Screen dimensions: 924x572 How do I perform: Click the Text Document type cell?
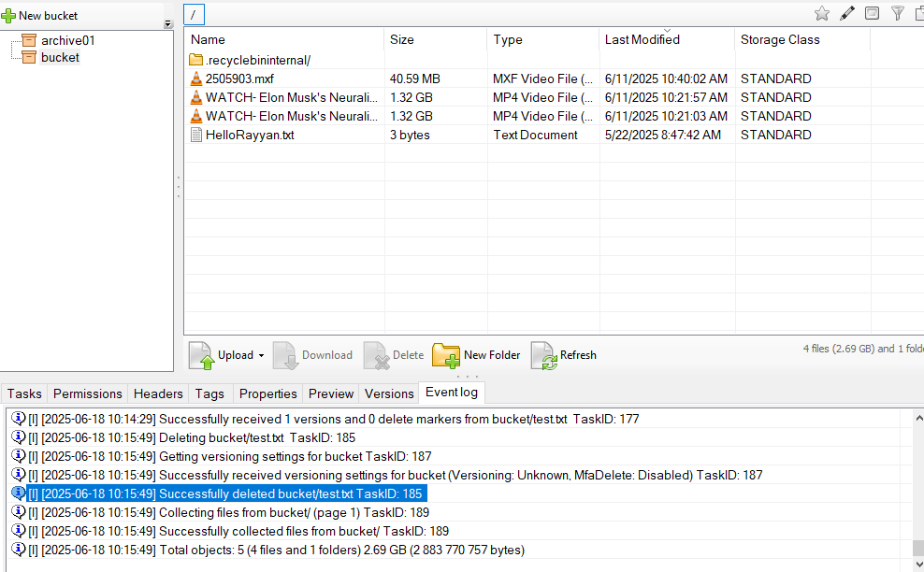(x=535, y=135)
